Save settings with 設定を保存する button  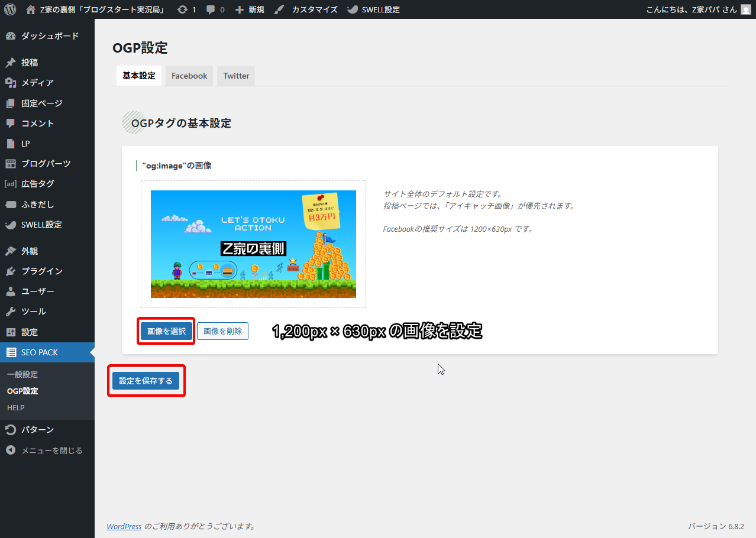point(146,381)
